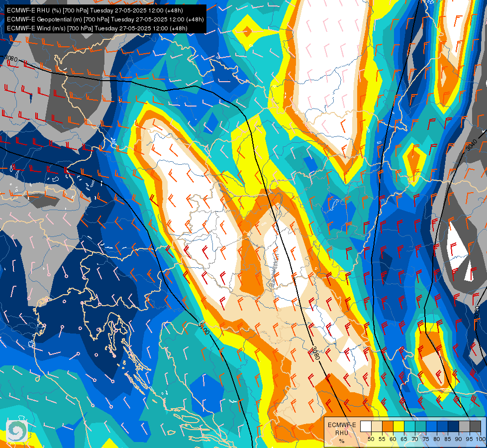Click the '3040' geopotential contour label
The width and height of the screenshot is (487, 448).
(472, 145)
